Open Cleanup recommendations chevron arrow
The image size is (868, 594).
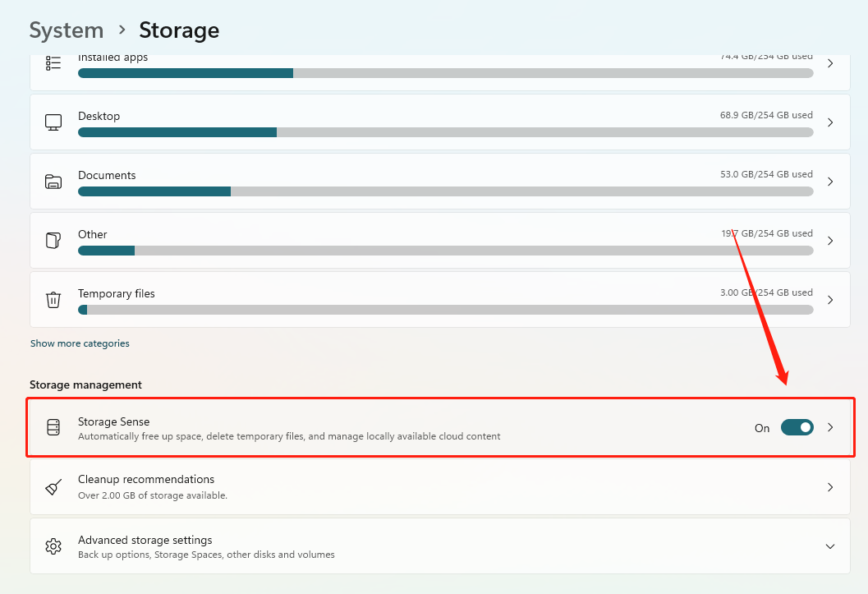[830, 486]
